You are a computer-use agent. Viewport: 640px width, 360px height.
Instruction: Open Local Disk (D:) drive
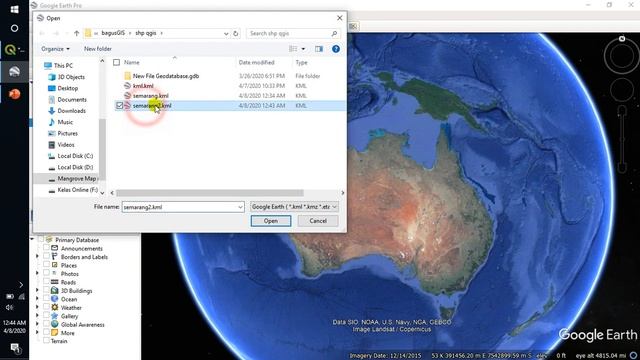tap(75, 167)
